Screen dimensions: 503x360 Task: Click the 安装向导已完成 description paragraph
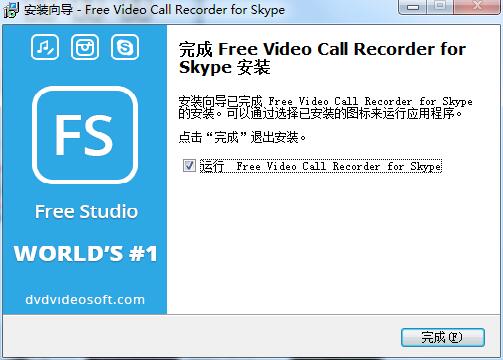(x=325, y=107)
